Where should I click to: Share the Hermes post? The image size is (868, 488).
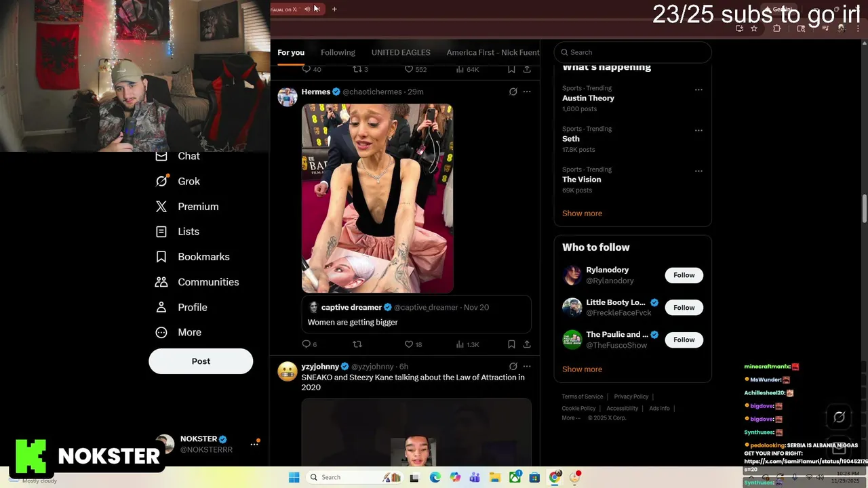(x=527, y=344)
